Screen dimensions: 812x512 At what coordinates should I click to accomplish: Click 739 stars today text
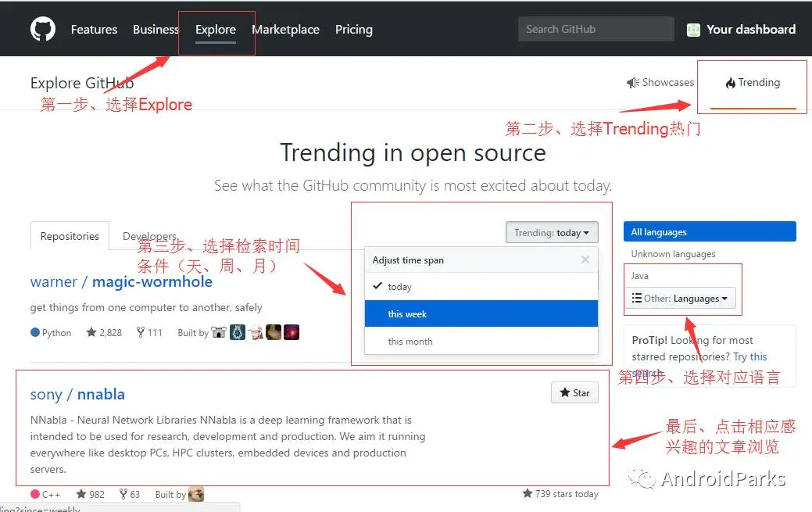point(560,494)
